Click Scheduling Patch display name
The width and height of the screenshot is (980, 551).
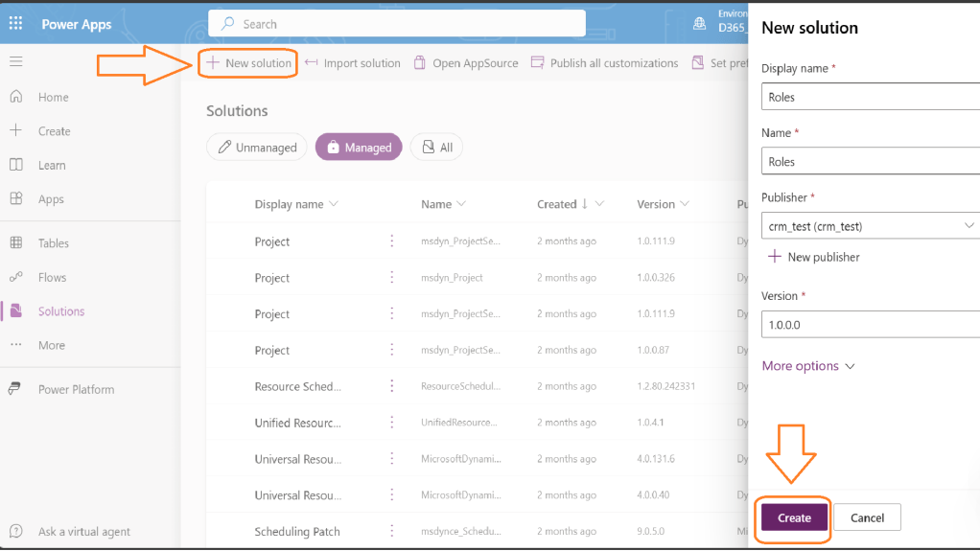coord(297,531)
